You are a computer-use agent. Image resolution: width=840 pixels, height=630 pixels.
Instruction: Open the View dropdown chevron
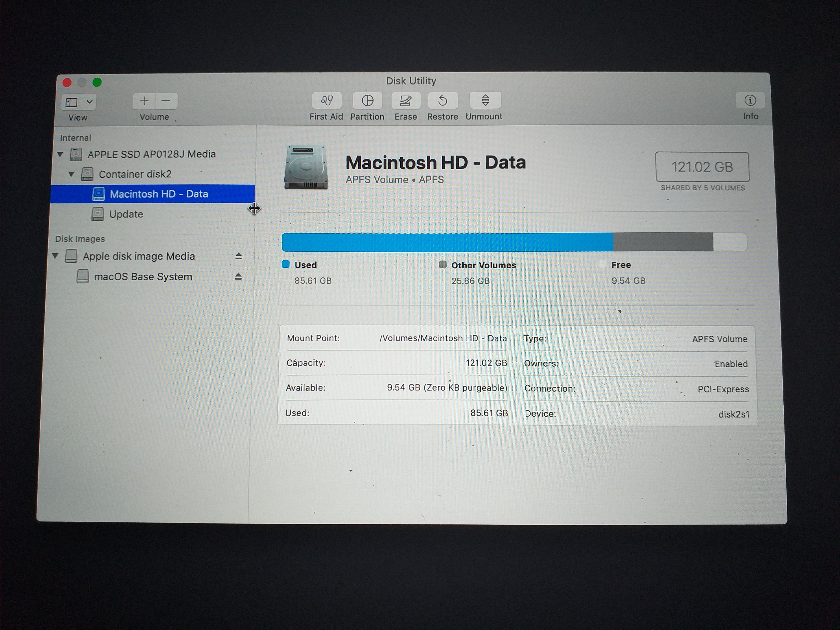tap(90, 102)
